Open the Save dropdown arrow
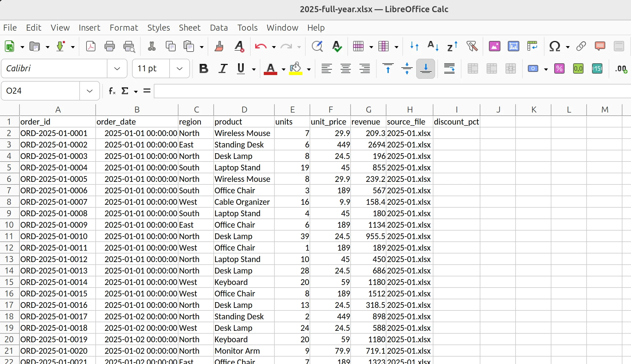This screenshot has width=631, height=364. (x=73, y=47)
